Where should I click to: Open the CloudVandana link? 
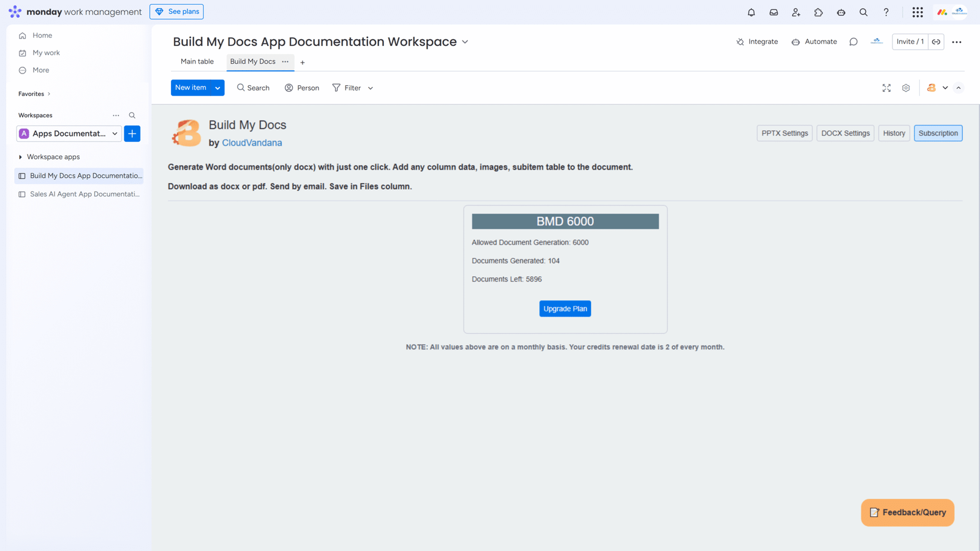(252, 143)
